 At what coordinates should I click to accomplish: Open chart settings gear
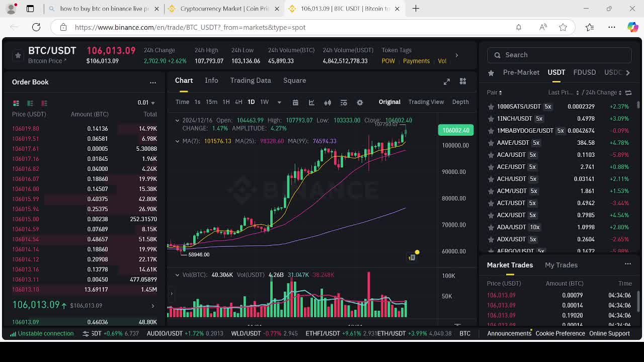tap(360, 103)
